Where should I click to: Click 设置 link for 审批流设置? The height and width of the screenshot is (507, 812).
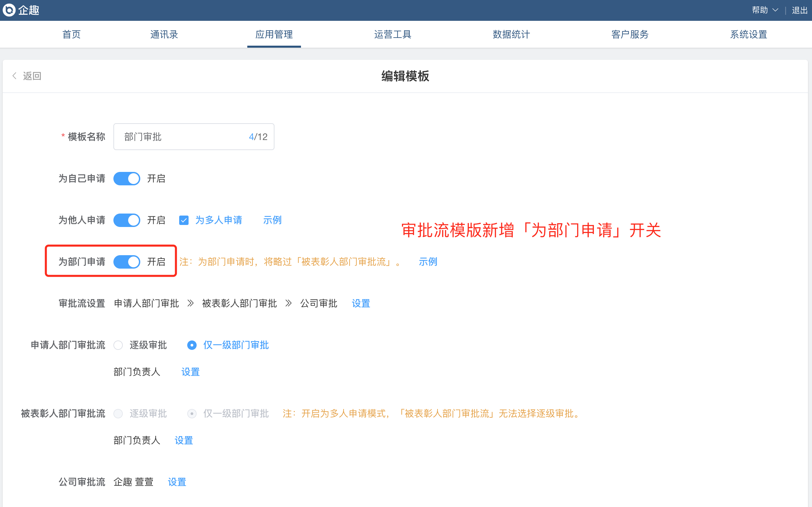361,304
